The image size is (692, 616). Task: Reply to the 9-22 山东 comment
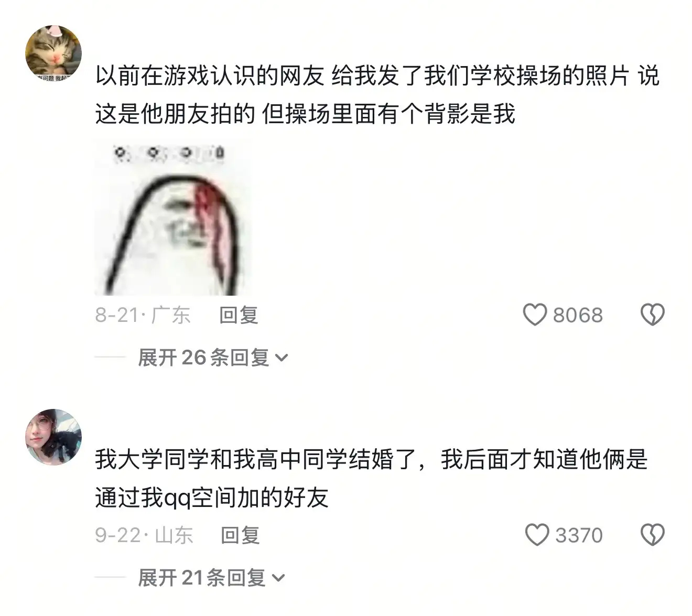241,535
